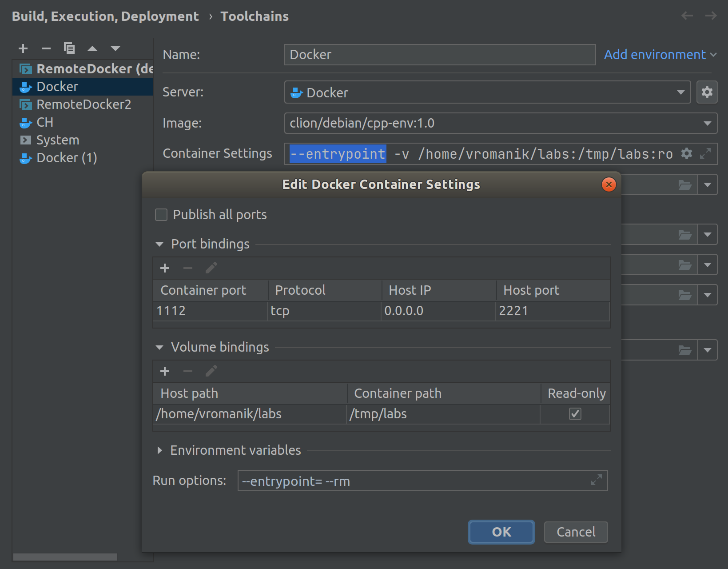Open Docker server settings gear

(x=707, y=92)
